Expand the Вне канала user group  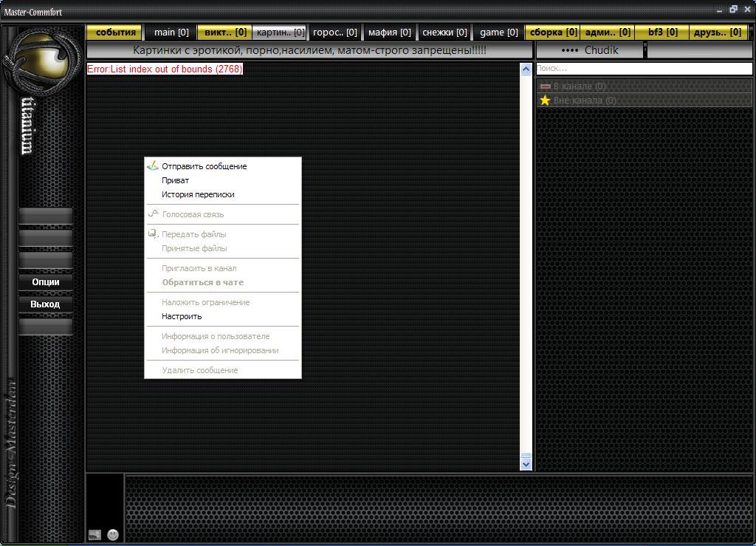585,100
